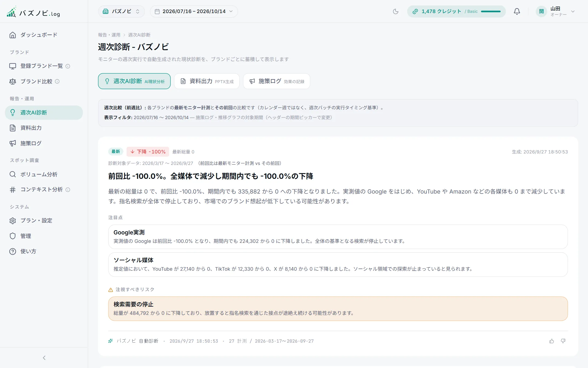Open ダッシュボード from sidebar
Screen dimensions: 588x368
click(x=44, y=35)
